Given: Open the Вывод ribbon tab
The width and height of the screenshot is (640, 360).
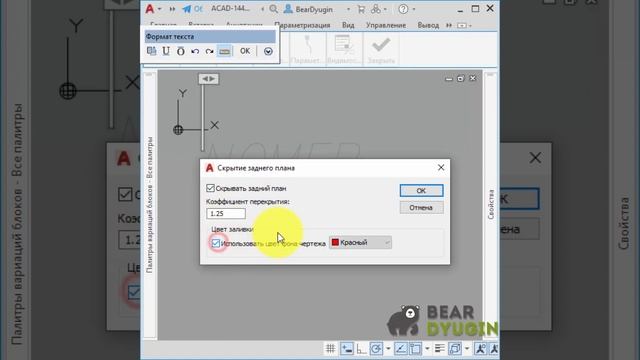Looking at the screenshot, I should pyautogui.click(x=428, y=25).
